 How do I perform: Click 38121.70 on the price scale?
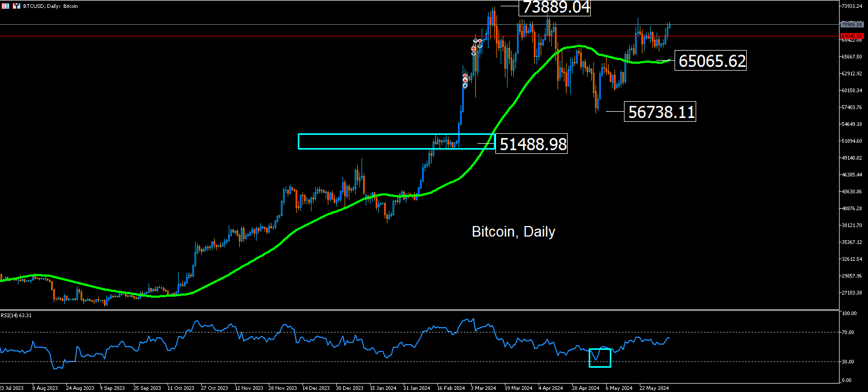pos(852,226)
